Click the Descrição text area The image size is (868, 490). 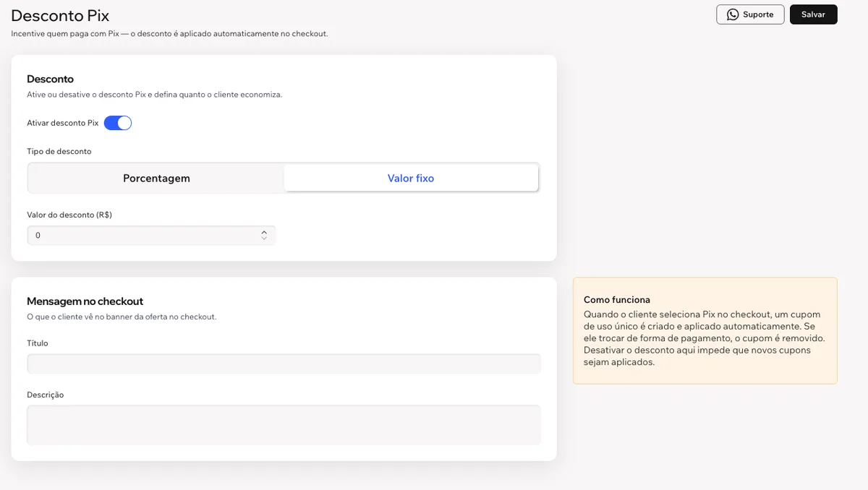(284, 425)
